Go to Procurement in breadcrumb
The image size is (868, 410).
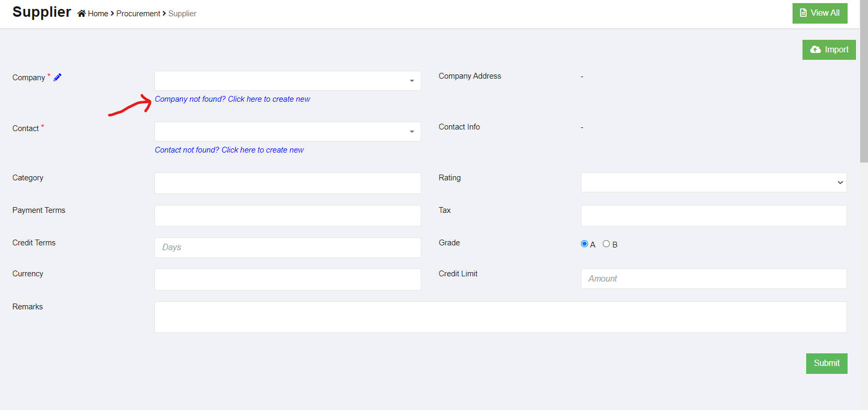(138, 14)
